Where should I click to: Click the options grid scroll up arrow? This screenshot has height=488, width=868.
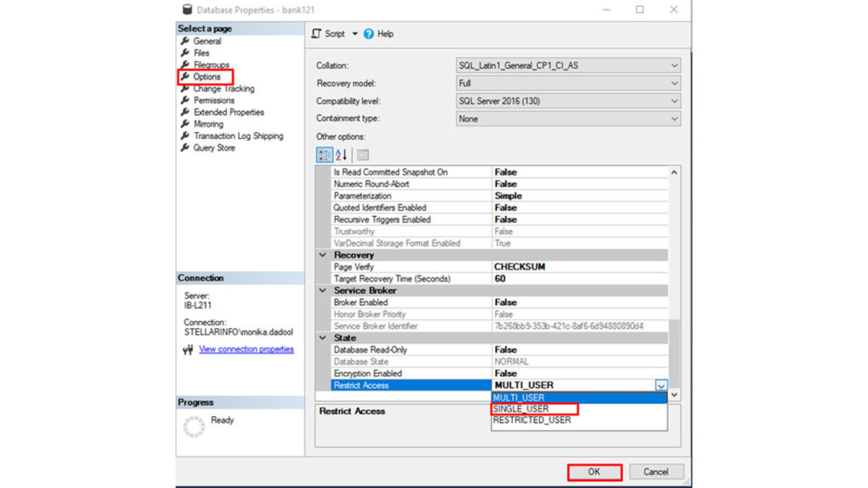point(674,172)
